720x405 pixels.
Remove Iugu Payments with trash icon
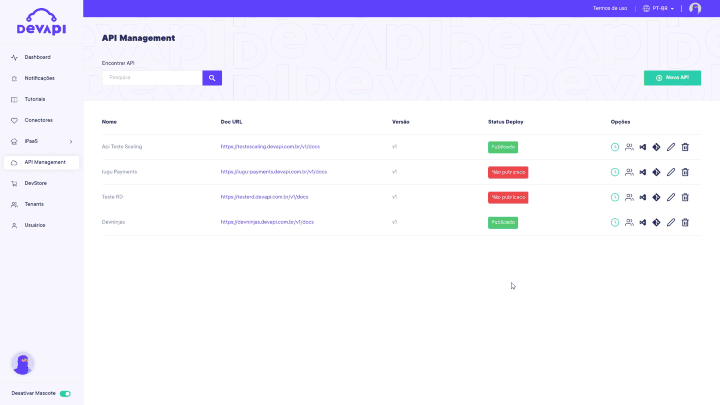click(x=685, y=172)
